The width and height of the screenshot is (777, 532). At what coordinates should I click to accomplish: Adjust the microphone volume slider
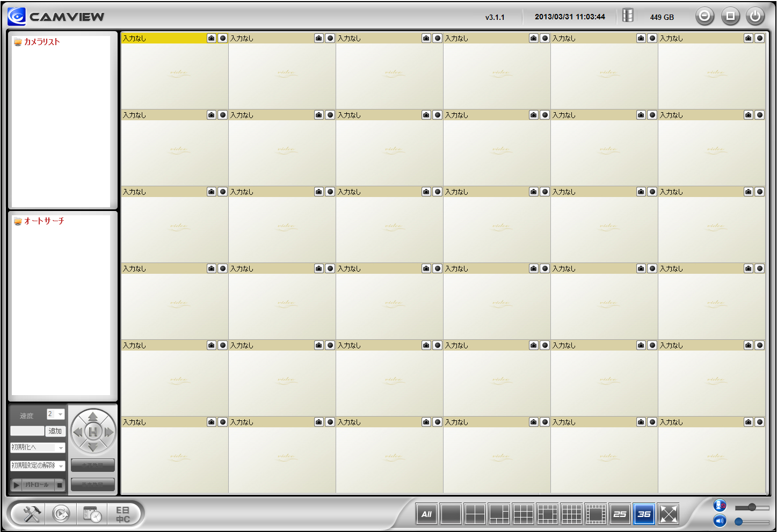click(x=752, y=507)
